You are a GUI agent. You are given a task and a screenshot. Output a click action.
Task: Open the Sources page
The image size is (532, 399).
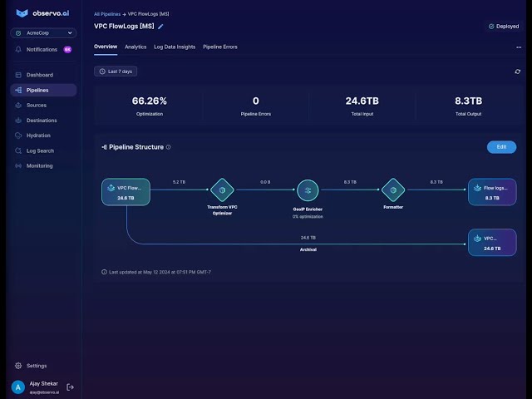coord(43,106)
